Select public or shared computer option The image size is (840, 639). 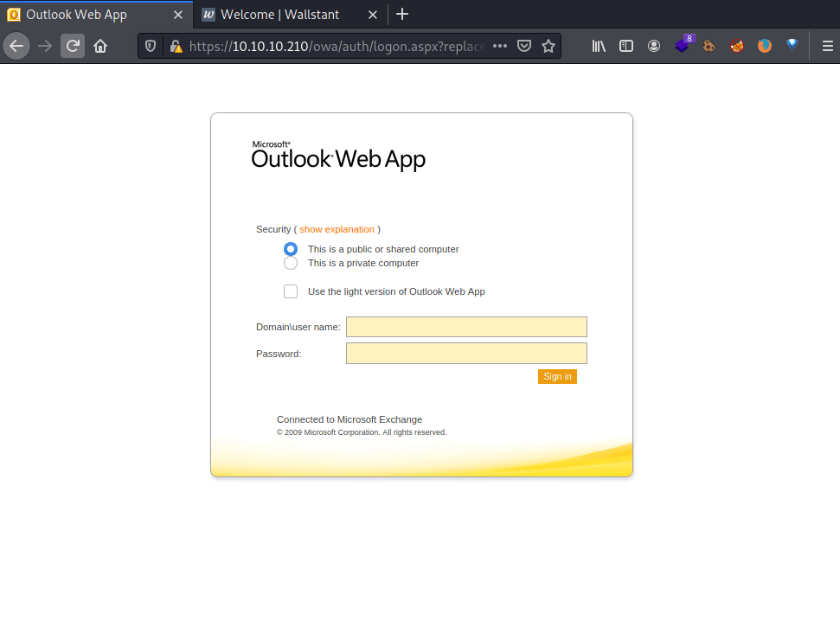pos(291,249)
